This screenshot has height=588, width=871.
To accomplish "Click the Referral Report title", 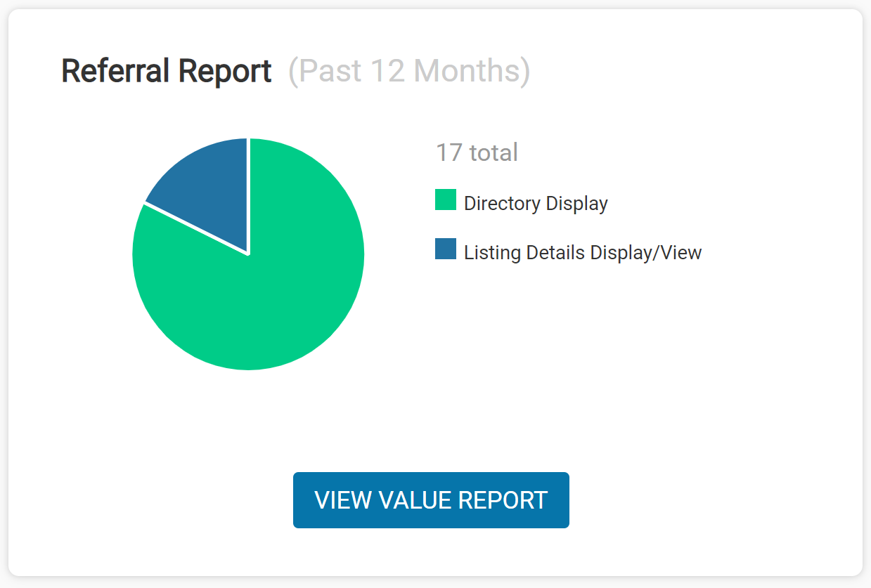I will tap(166, 70).
